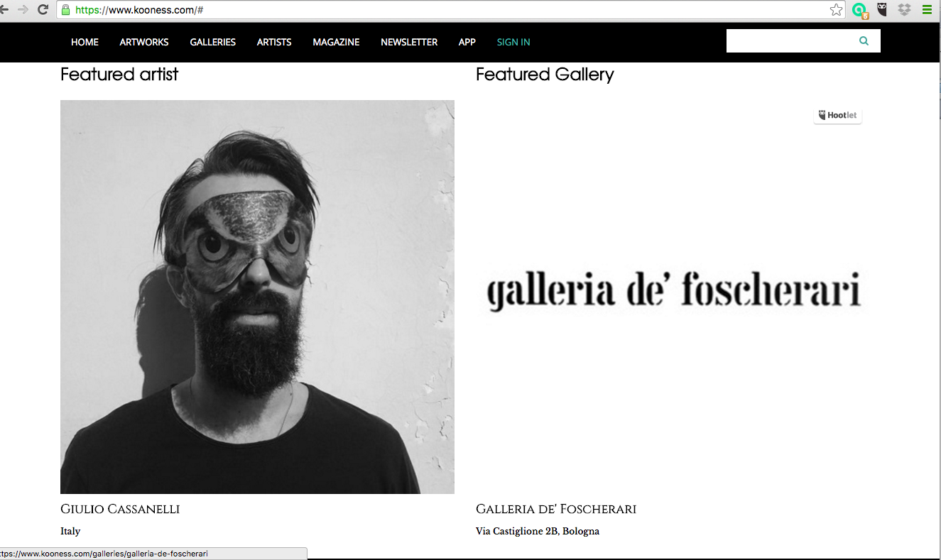Open the Hootsuite owl extension icon
The height and width of the screenshot is (560, 941).
[882, 10]
